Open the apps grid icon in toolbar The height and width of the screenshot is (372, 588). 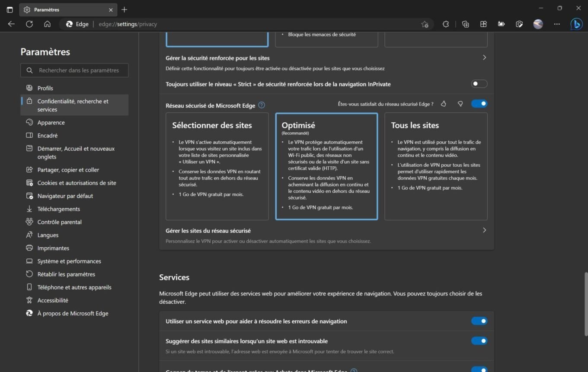pos(483,24)
